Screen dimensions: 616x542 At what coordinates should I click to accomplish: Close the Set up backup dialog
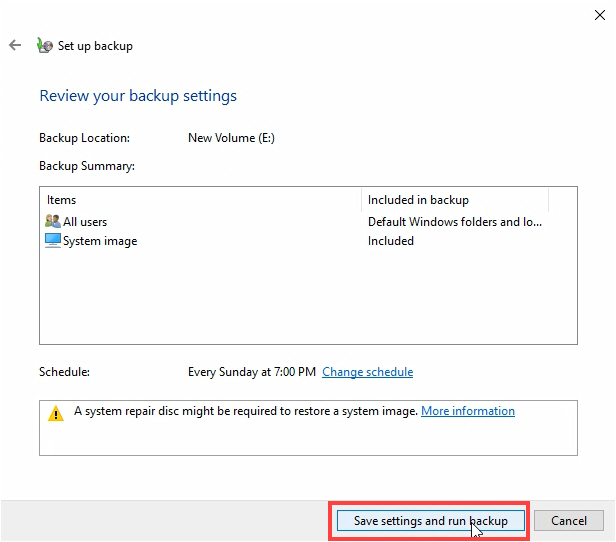[600, 15]
